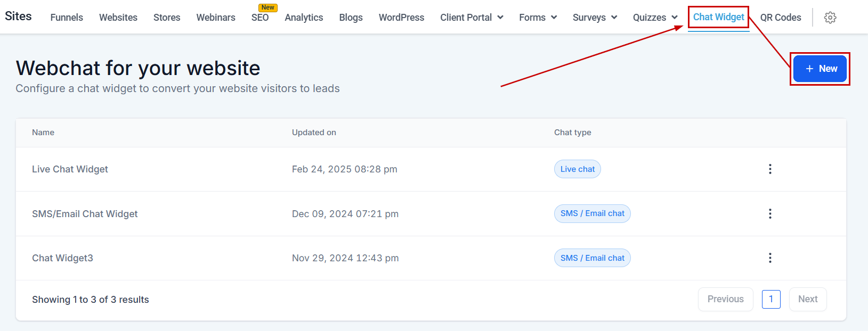Open three-dot menu for SMS/Email Chat Widget
Viewport: 868px width, 331px height.
pos(770,214)
